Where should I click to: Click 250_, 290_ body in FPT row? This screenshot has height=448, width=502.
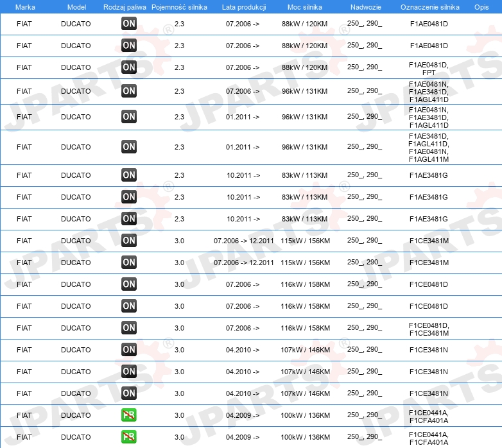(x=365, y=67)
